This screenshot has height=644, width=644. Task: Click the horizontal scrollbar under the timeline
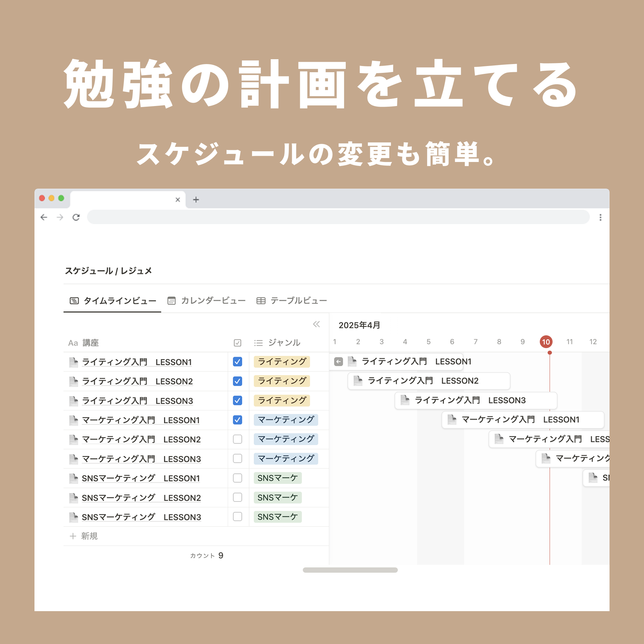350,570
